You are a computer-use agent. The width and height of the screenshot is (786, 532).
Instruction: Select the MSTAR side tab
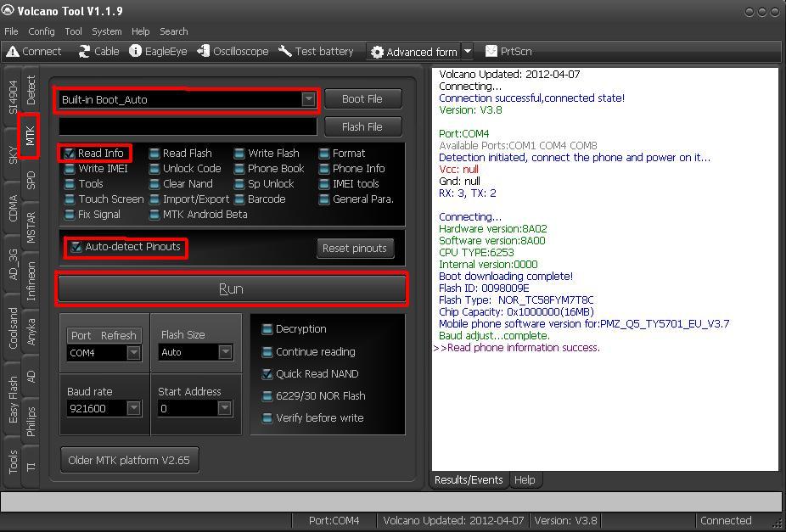[31, 228]
